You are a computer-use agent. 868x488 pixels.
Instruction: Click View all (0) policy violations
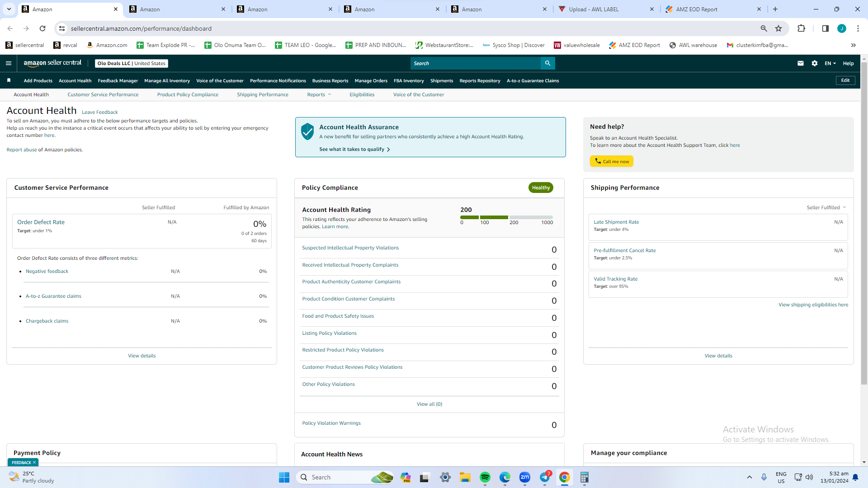[x=429, y=404]
